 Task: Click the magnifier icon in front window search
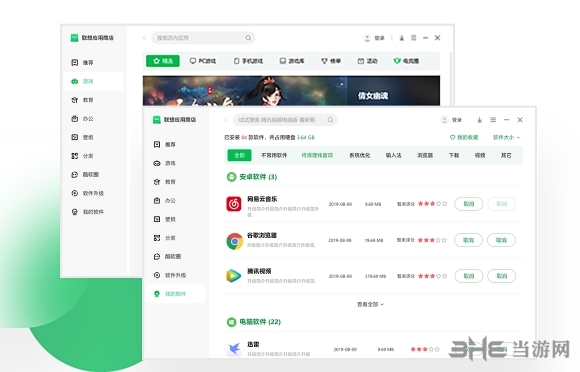(330, 120)
